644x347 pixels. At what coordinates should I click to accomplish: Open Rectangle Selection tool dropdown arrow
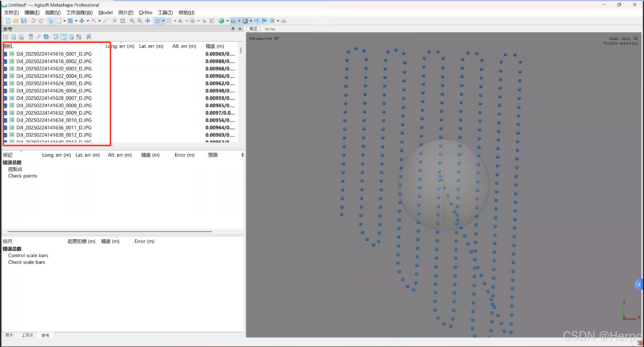(64, 21)
